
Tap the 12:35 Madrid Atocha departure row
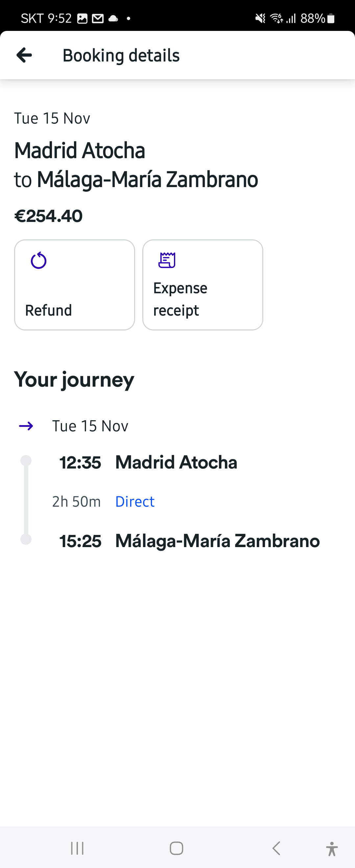pos(148,462)
